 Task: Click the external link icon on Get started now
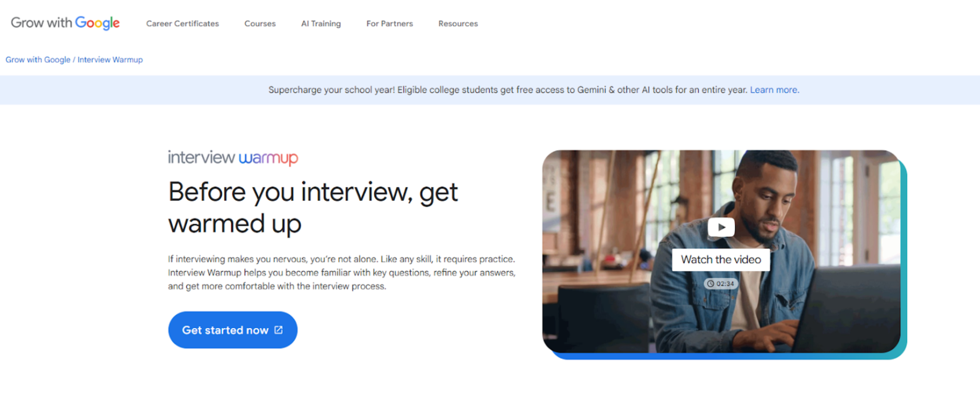[278, 329]
